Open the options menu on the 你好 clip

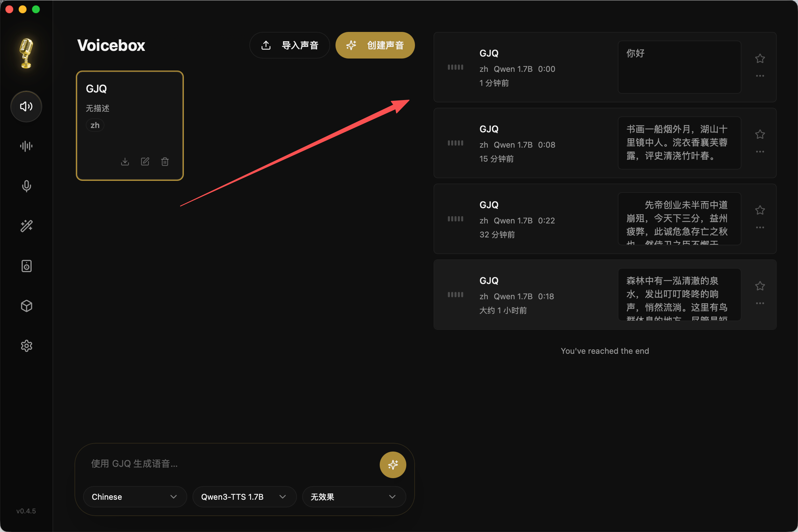[760, 76]
